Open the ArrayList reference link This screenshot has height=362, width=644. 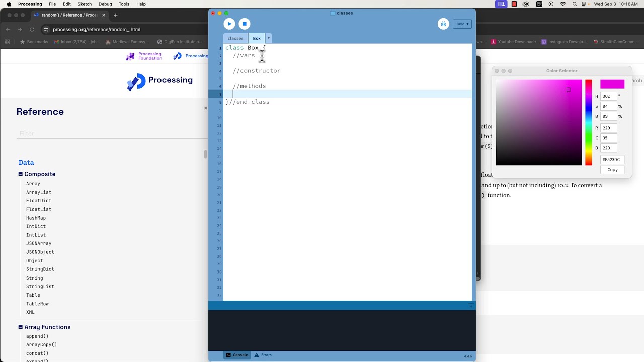click(39, 192)
